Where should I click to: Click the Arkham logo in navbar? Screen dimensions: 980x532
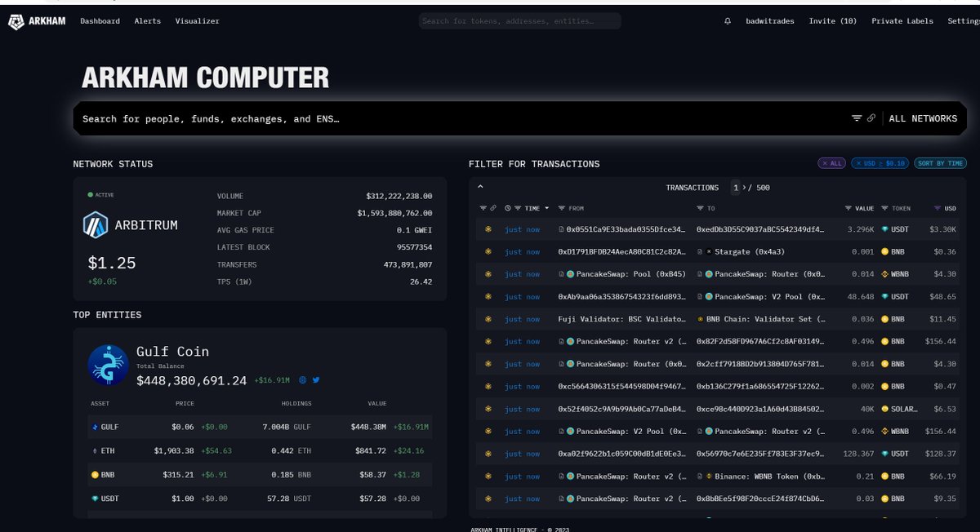tap(38, 21)
